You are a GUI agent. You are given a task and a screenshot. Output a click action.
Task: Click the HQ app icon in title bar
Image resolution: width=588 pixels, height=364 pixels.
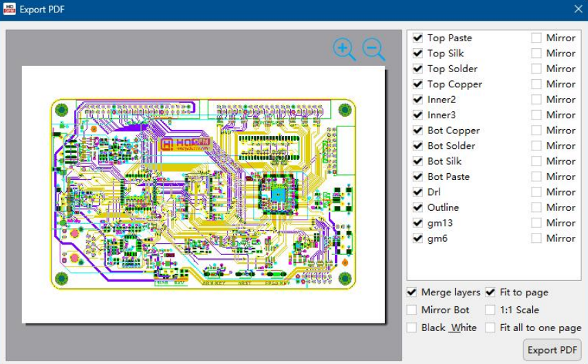[10, 9]
